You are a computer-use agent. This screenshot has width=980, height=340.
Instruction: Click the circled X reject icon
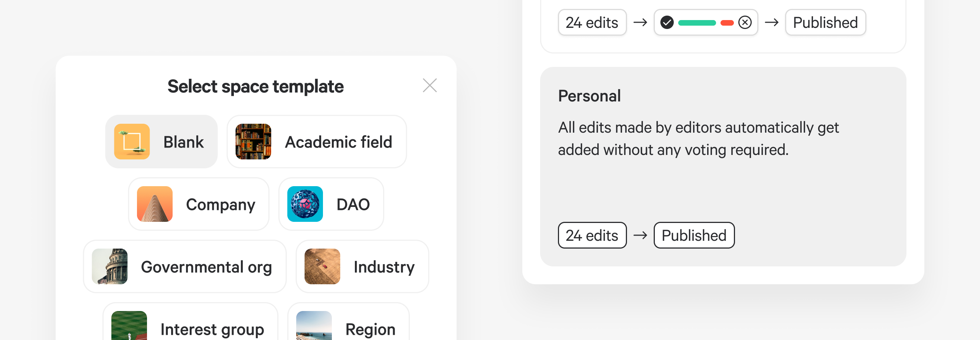pyautogui.click(x=745, y=22)
